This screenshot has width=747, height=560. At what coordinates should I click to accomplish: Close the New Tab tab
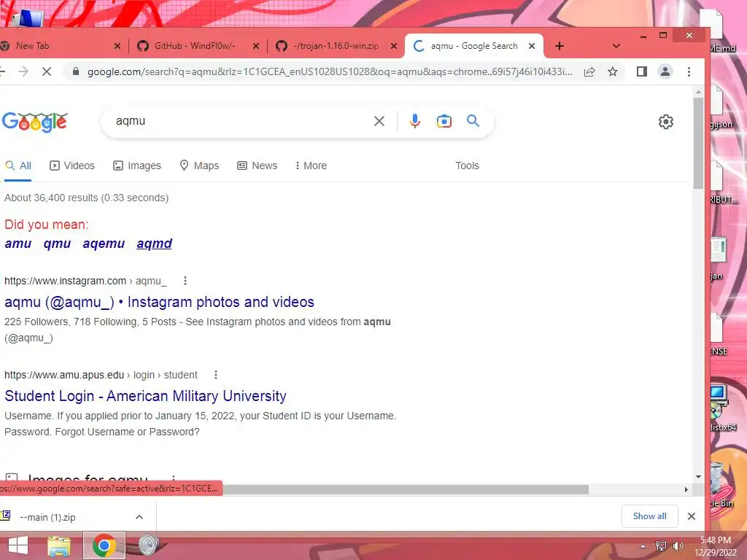click(x=117, y=46)
